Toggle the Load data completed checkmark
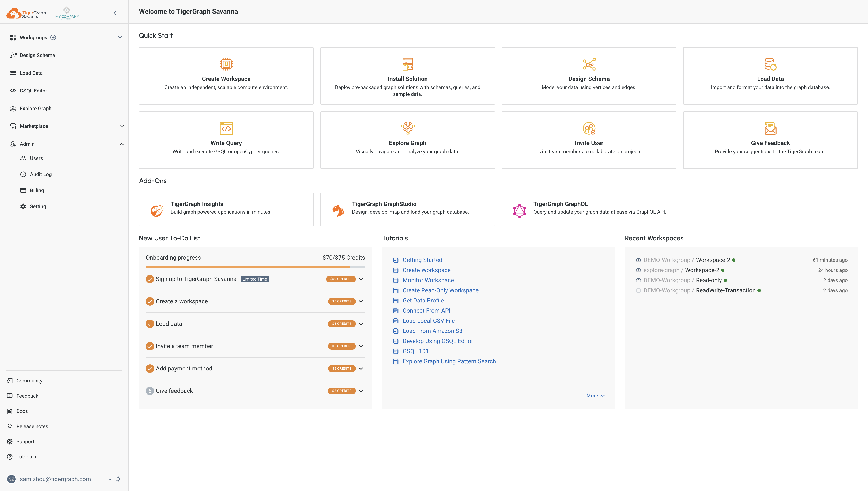 [150, 323]
